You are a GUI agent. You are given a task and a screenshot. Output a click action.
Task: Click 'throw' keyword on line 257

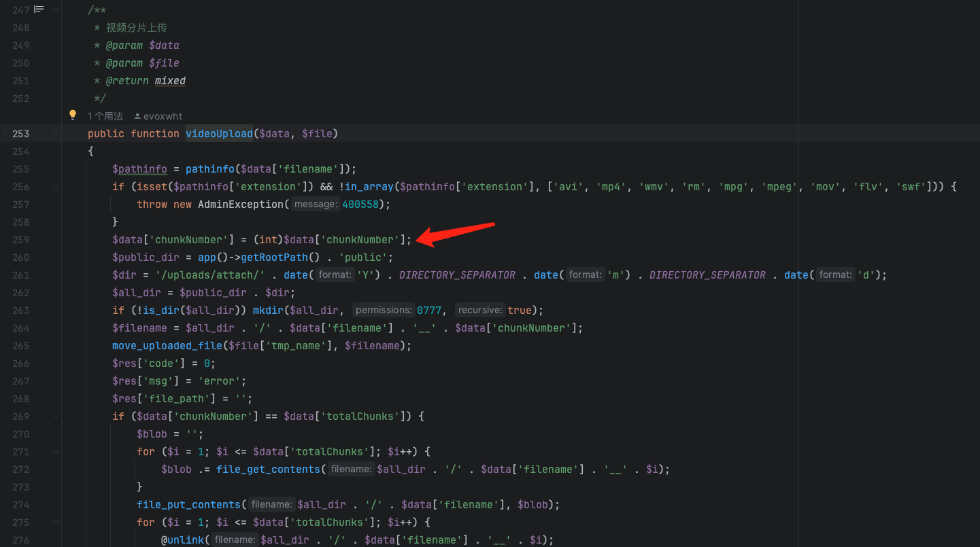pos(152,205)
